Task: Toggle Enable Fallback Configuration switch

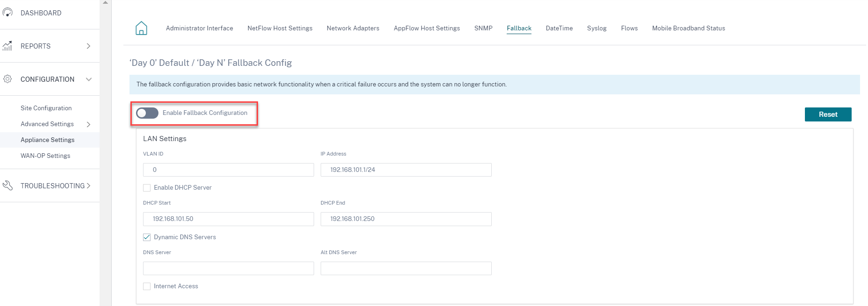Action: pyautogui.click(x=147, y=113)
